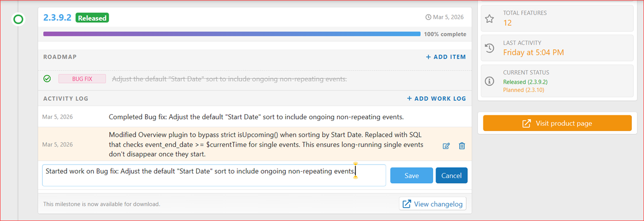Click the info icon beside Current Status
The width and height of the screenshot is (644, 221).
tap(489, 81)
